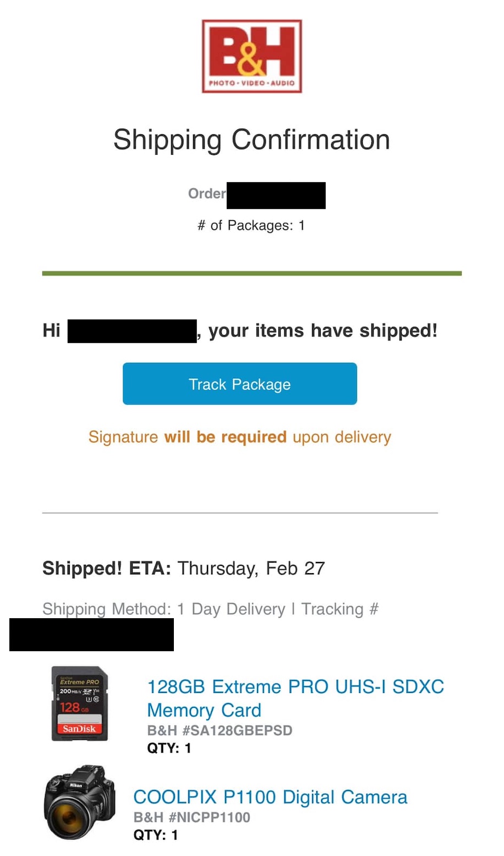Click the redacted tracking number block
Image resolution: width=504 pixels, height=856 pixels.
tap(91, 634)
